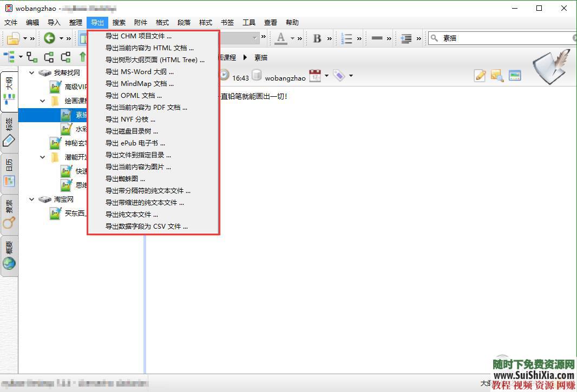Screen dimensions: 577x392
Task: Click the text color A icon
Action: coord(281,38)
